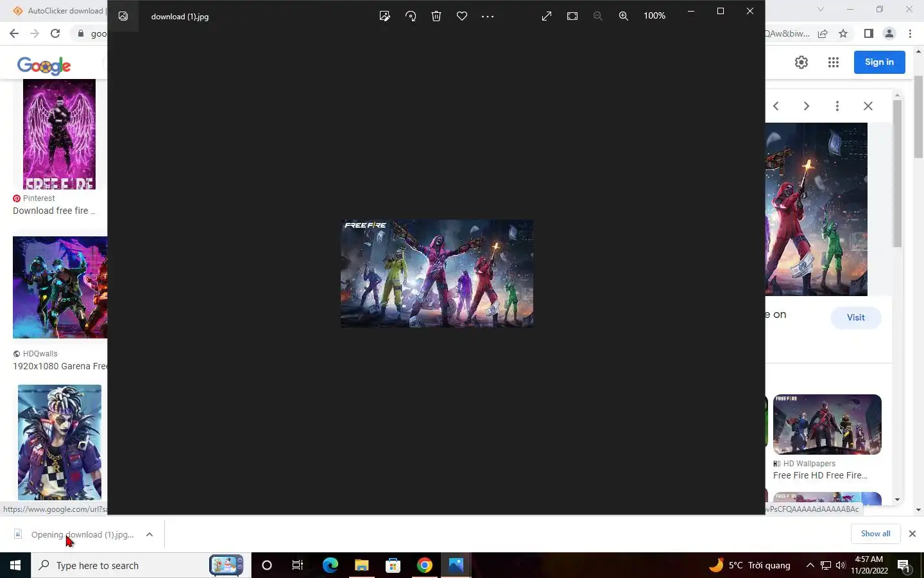Zoom in on the photo
Screen dimensions: 924x578
[624, 16]
